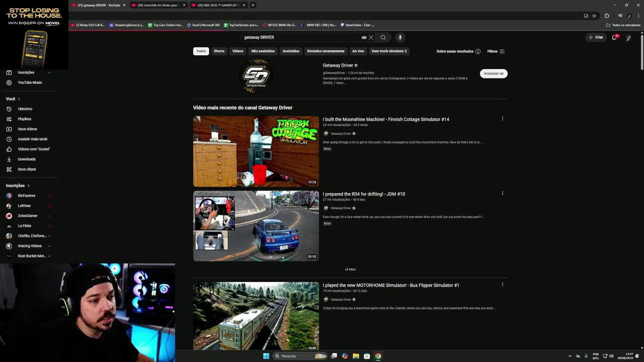Image resolution: width=644 pixels, height=362 pixels.
Task: Open a new browser tab
Action: point(253,5)
